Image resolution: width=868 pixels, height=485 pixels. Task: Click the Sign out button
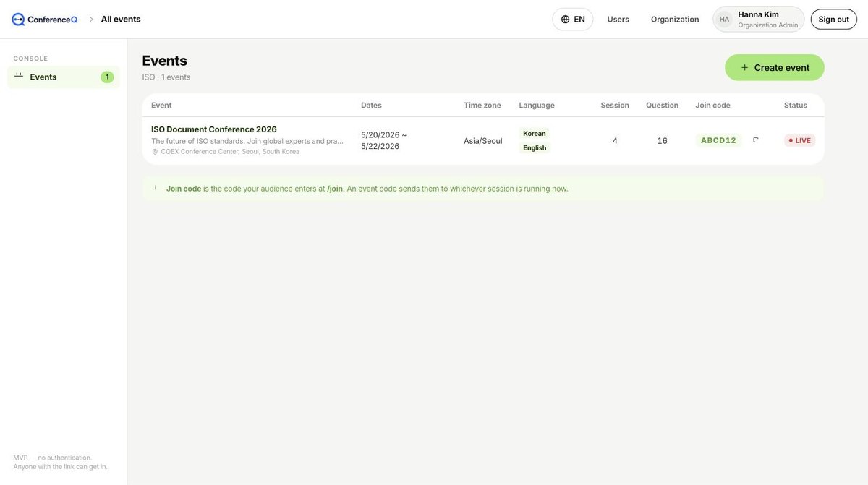[x=833, y=20]
